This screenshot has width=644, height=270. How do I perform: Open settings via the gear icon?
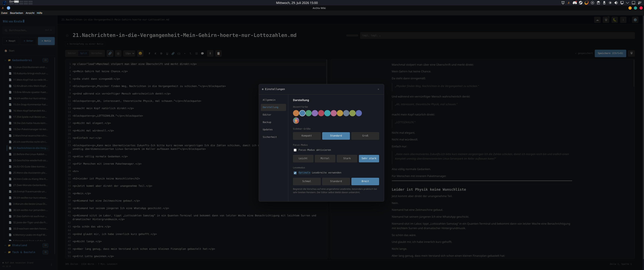[x=635, y=20]
